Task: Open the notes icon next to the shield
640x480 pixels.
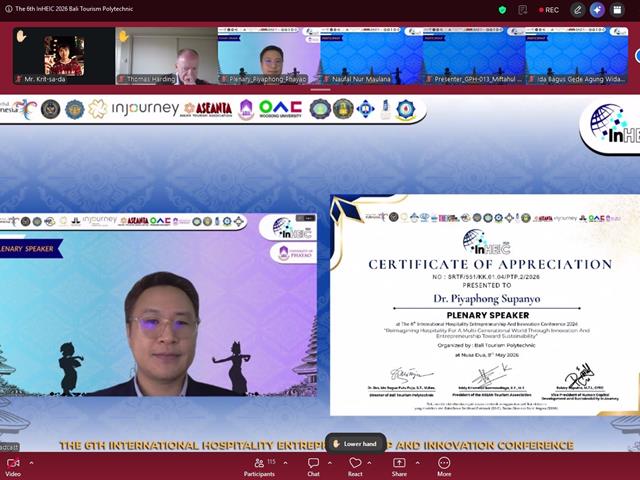Action: [522, 10]
